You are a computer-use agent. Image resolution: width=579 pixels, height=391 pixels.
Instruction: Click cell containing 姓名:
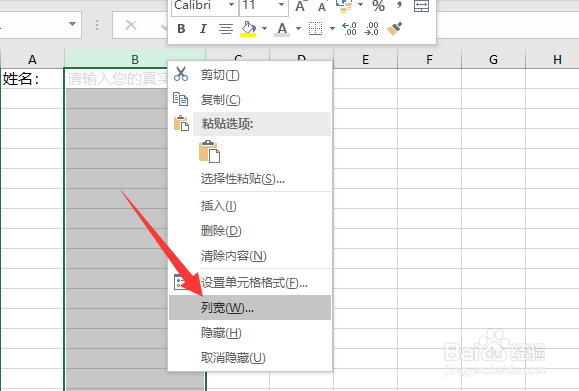(32, 79)
